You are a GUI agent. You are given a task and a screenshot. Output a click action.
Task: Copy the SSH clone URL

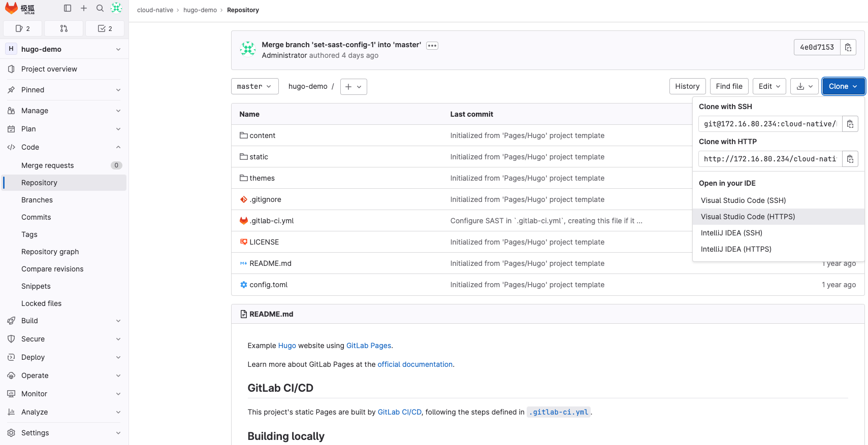point(850,124)
